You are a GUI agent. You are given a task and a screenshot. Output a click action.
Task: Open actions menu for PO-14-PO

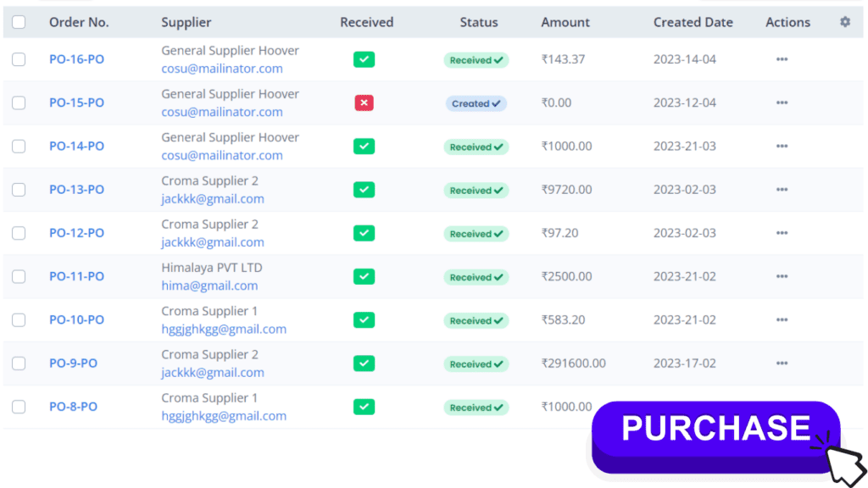(782, 146)
